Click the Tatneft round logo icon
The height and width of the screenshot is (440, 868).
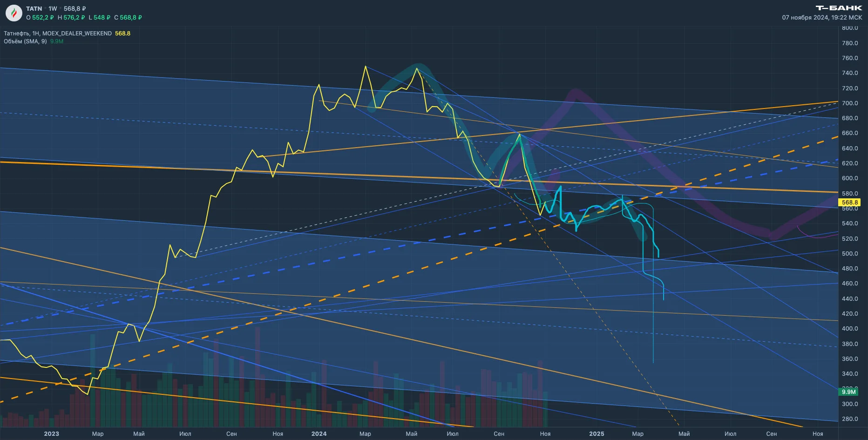14,13
